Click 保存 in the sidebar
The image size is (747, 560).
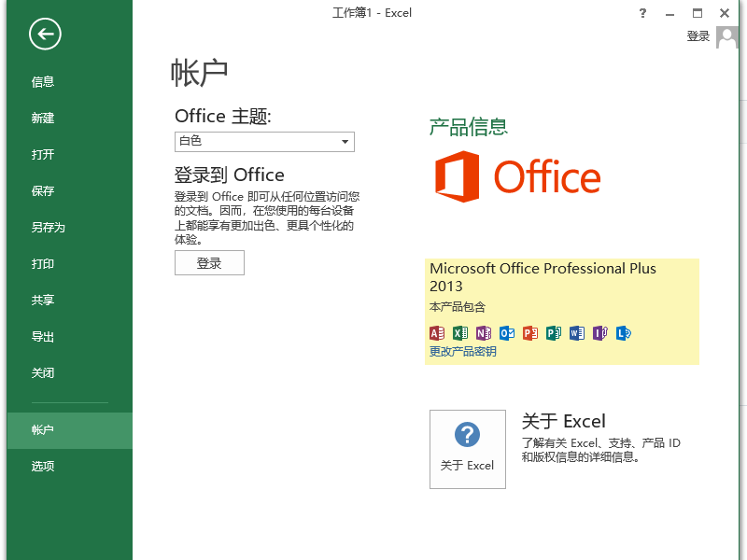coord(69,191)
